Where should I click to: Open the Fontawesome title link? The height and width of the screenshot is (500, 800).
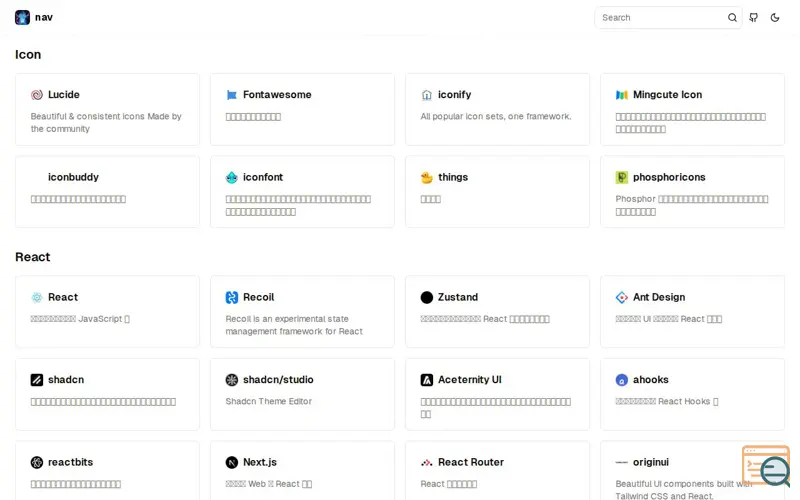[277, 95]
